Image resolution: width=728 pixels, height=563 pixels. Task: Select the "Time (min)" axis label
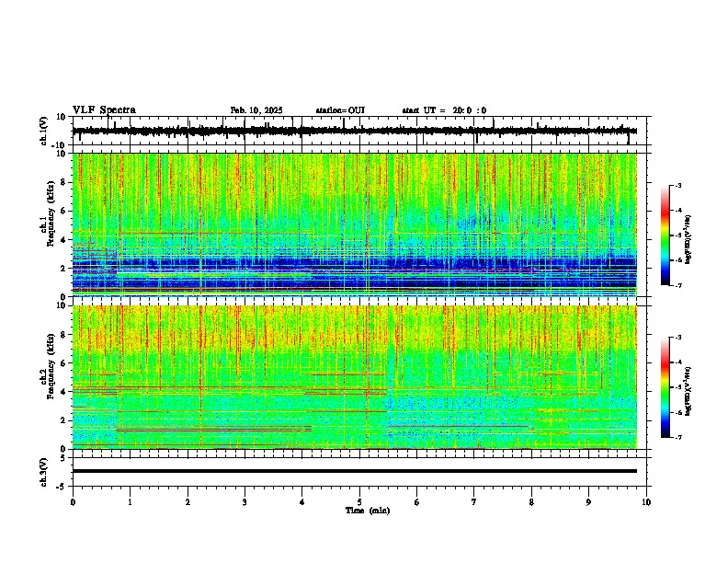368,511
